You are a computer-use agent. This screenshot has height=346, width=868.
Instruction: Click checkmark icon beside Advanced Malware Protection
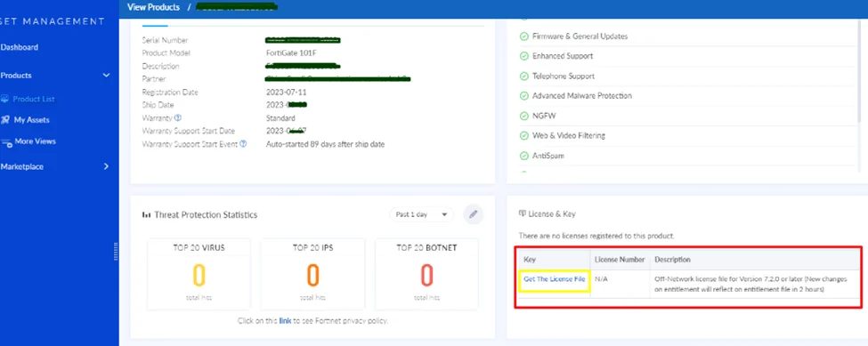[x=523, y=96]
